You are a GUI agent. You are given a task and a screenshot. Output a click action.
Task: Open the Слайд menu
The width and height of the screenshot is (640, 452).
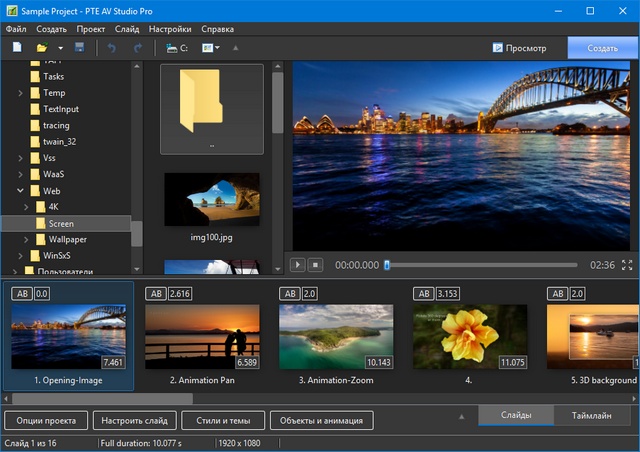click(x=127, y=29)
